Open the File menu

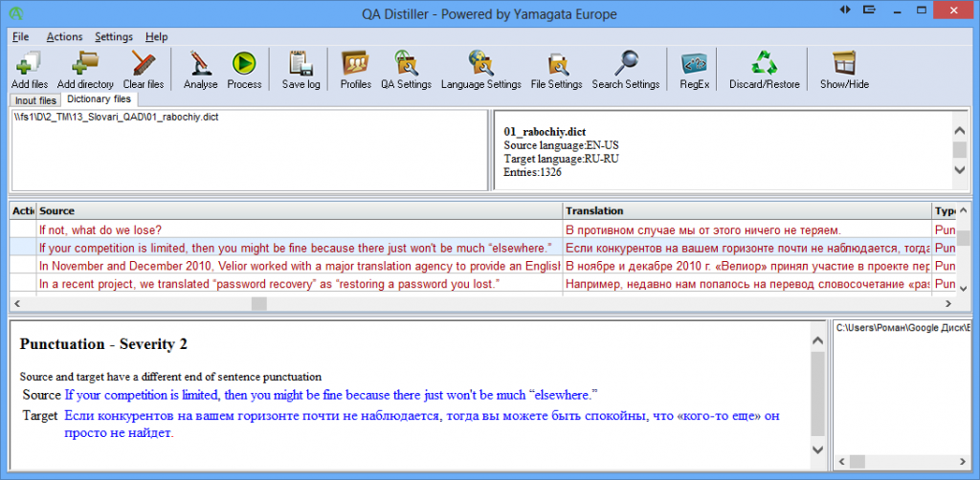click(x=20, y=36)
